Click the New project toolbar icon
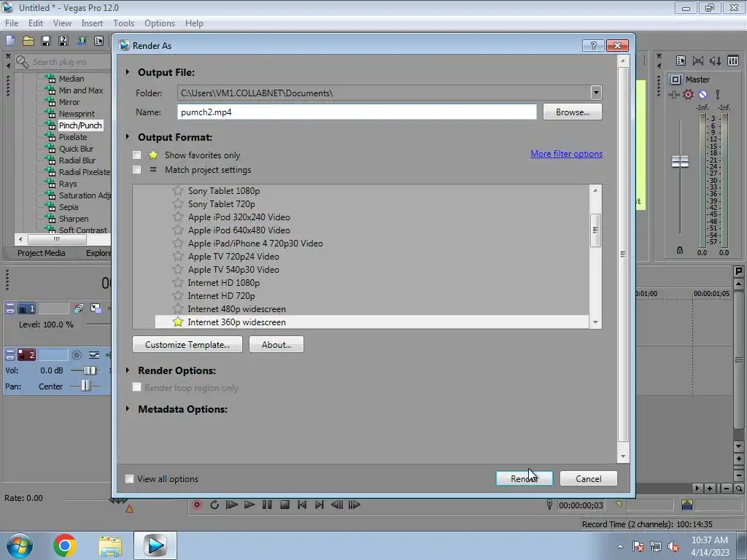The image size is (747, 560). [x=10, y=41]
